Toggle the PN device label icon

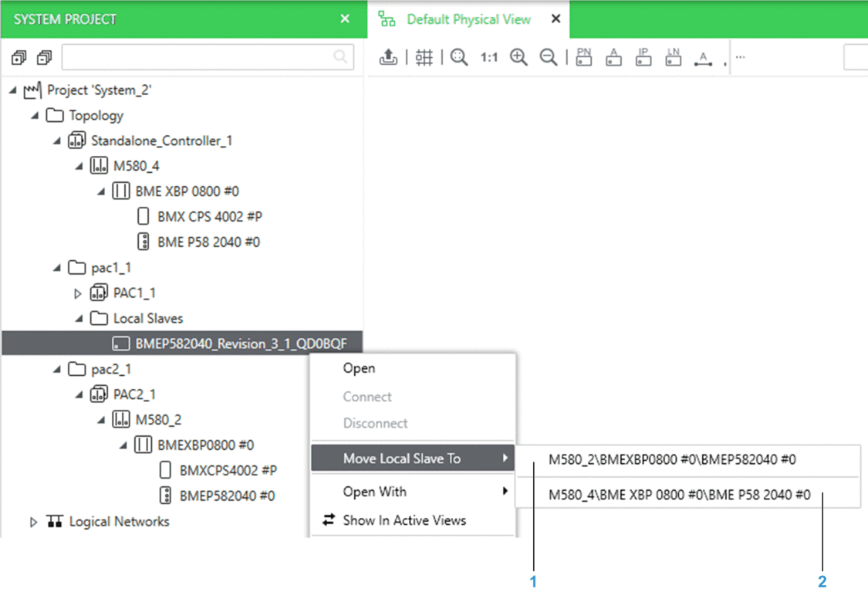tap(584, 56)
